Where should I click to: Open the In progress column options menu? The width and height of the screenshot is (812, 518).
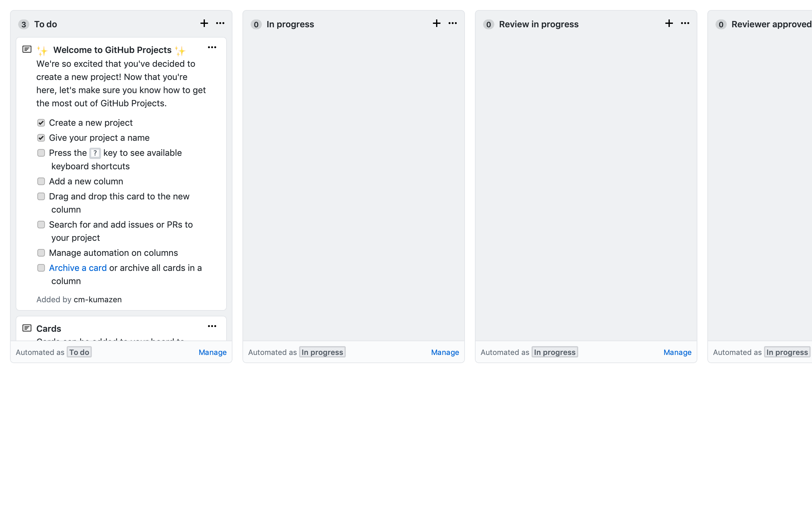pos(453,23)
